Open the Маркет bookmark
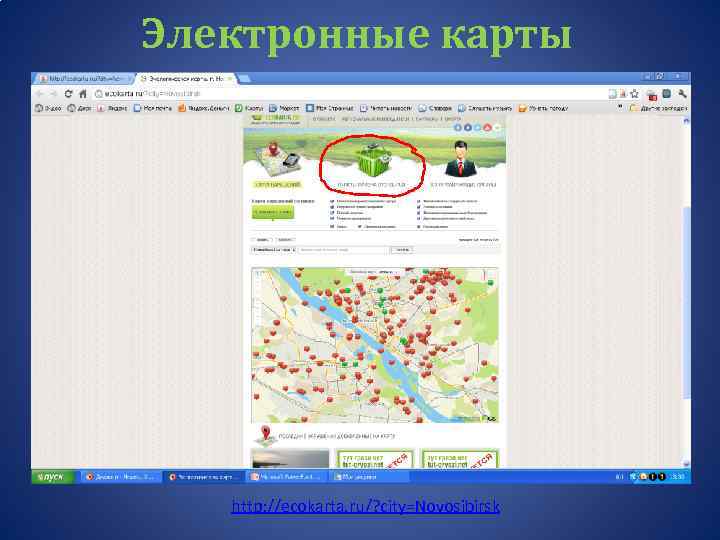This screenshot has height=540, width=720. click(x=284, y=108)
